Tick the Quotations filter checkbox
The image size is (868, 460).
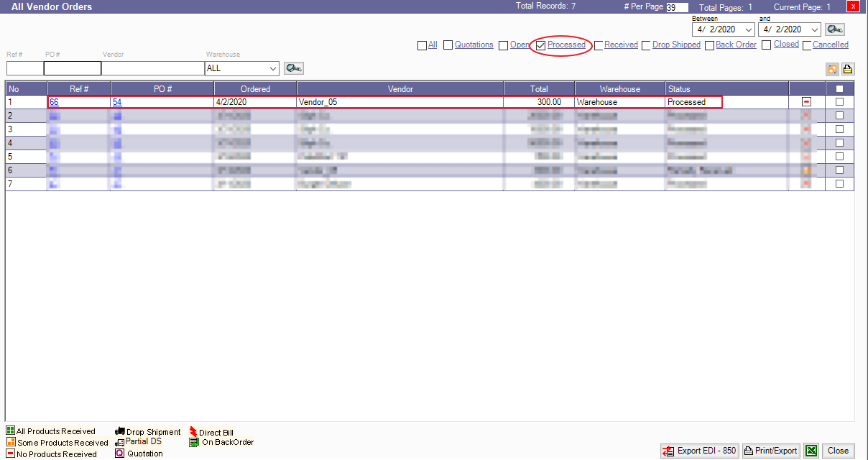(448, 45)
